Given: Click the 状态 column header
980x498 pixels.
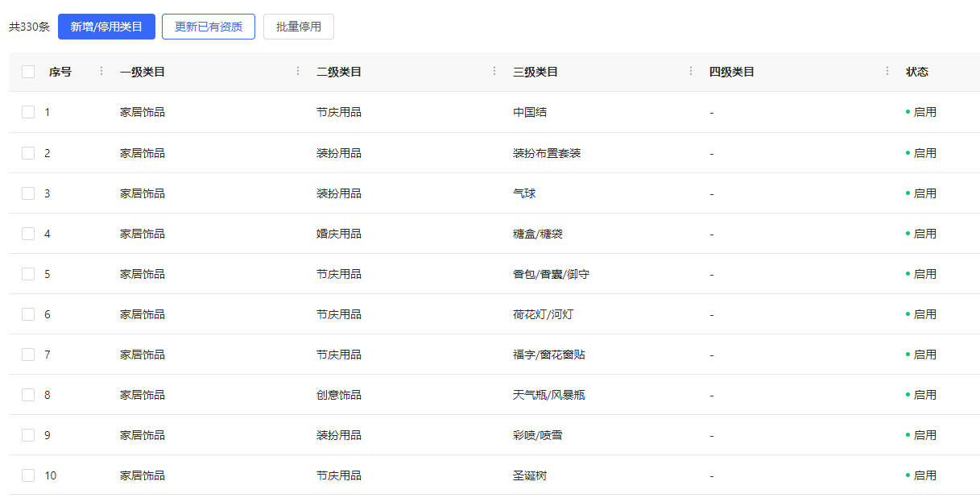Looking at the screenshot, I should tap(917, 72).
